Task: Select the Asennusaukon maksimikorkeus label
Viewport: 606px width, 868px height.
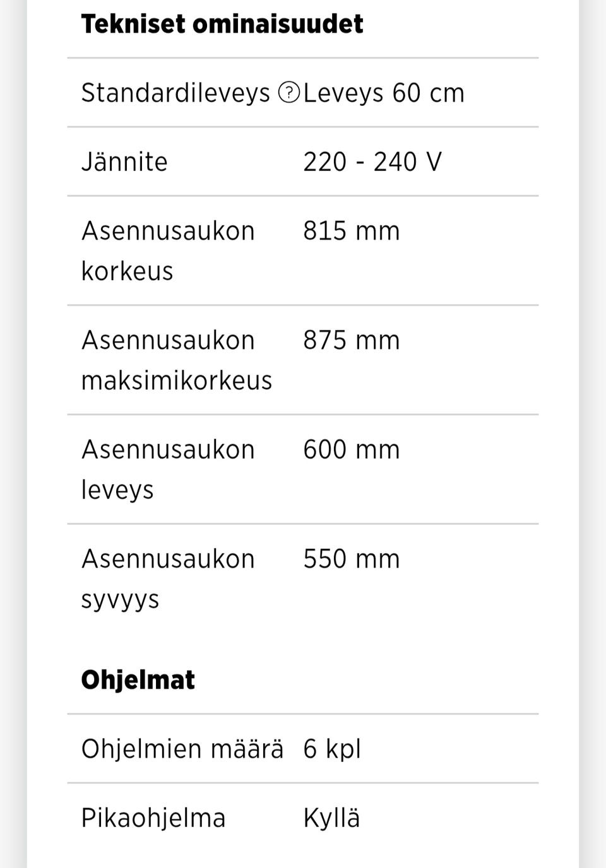Action: click(x=177, y=360)
